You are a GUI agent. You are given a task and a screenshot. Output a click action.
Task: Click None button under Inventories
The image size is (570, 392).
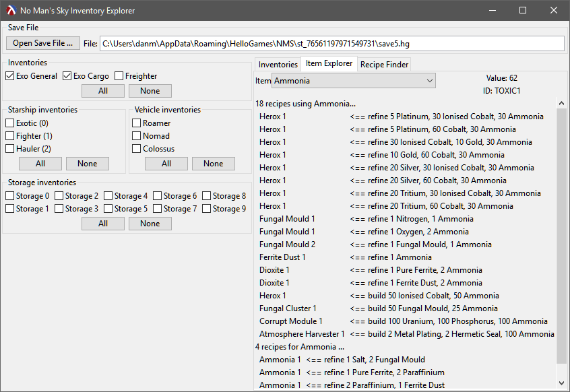(x=150, y=91)
